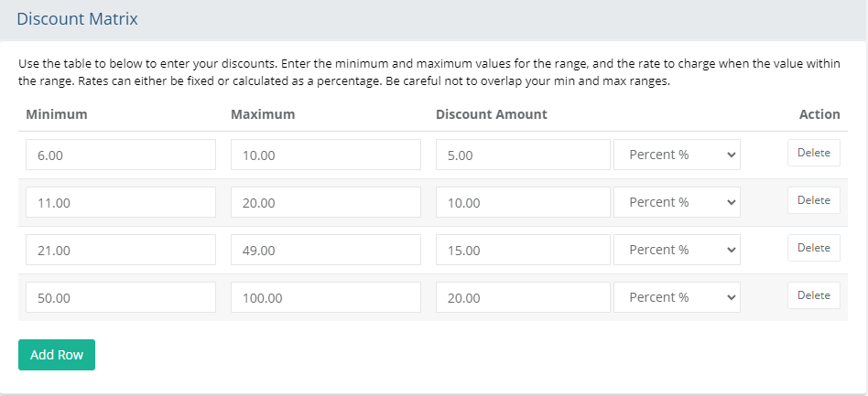Focus the Maximum field containing 100.00
The height and width of the screenshot is (396, 868).
click(326, 297)
